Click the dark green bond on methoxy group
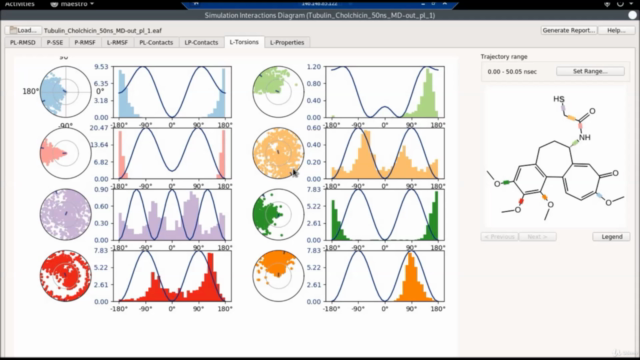640x360 pixels. [506, 182]
